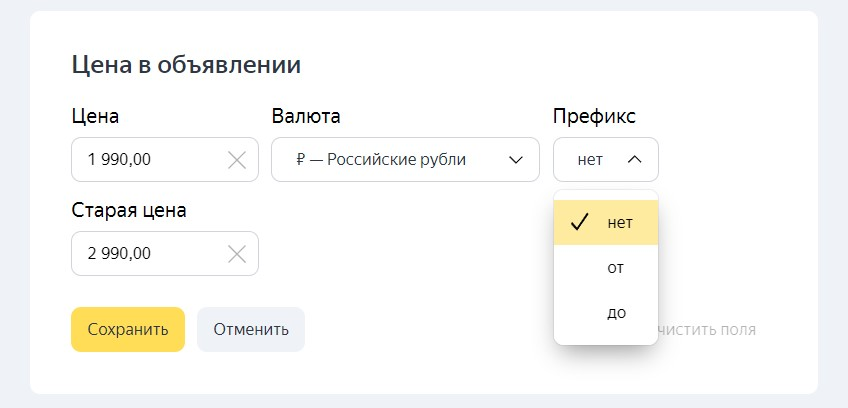Click the Отменить button

[251, 330]
